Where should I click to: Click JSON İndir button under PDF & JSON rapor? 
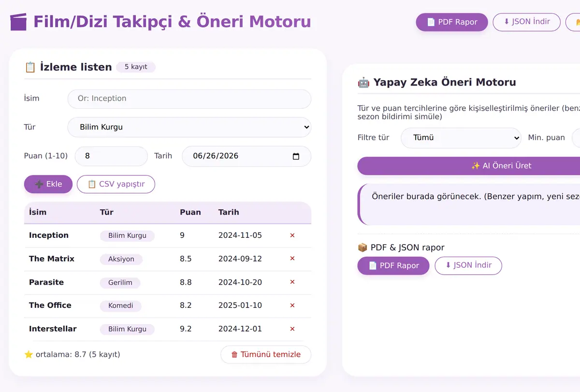point(468,265)
